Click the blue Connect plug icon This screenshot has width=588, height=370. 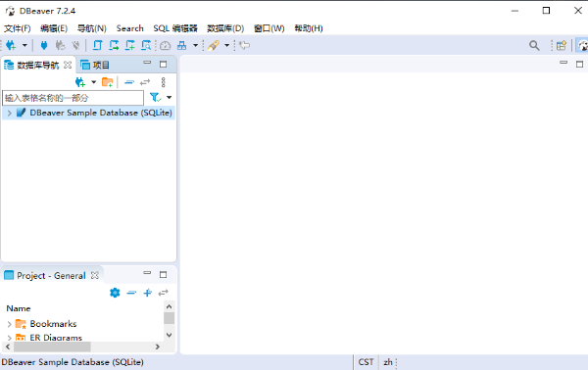pos(44,45)
